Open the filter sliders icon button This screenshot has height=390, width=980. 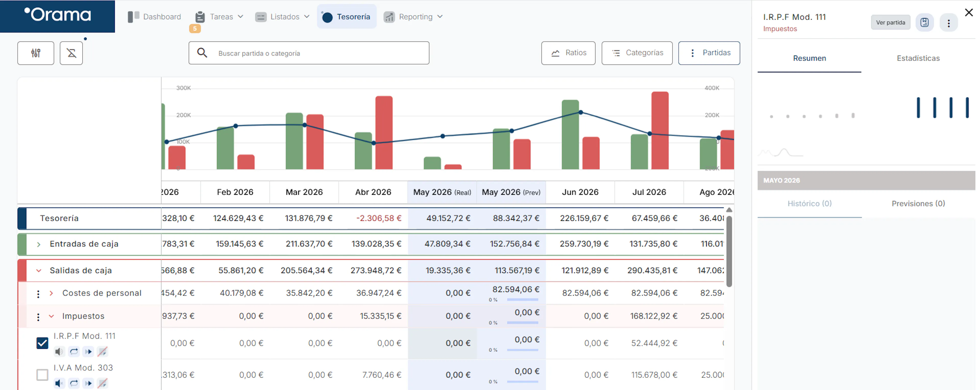coord(36,53)
